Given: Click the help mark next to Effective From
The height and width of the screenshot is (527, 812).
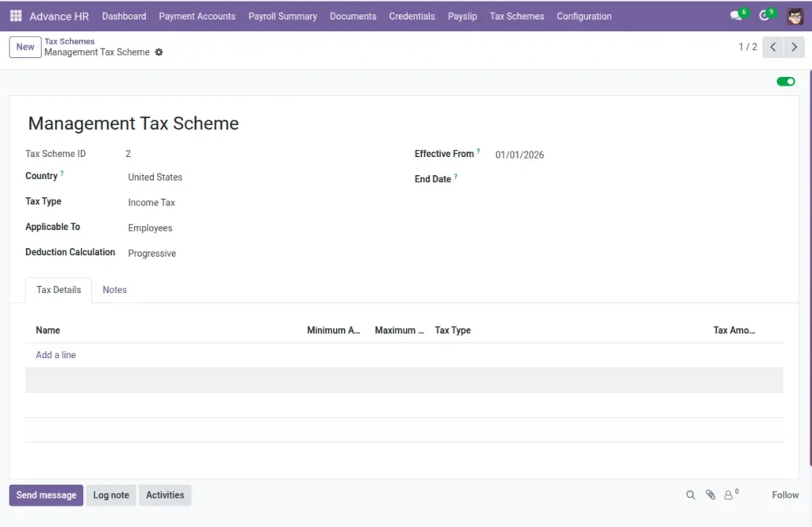Looking at the screenshot, I should point(478,151).
